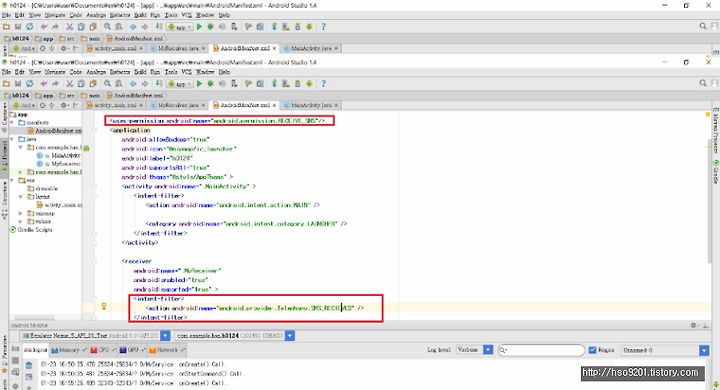Open VCS menu in front window
This screenshot has height=390, width=720.
pos(186,72)
